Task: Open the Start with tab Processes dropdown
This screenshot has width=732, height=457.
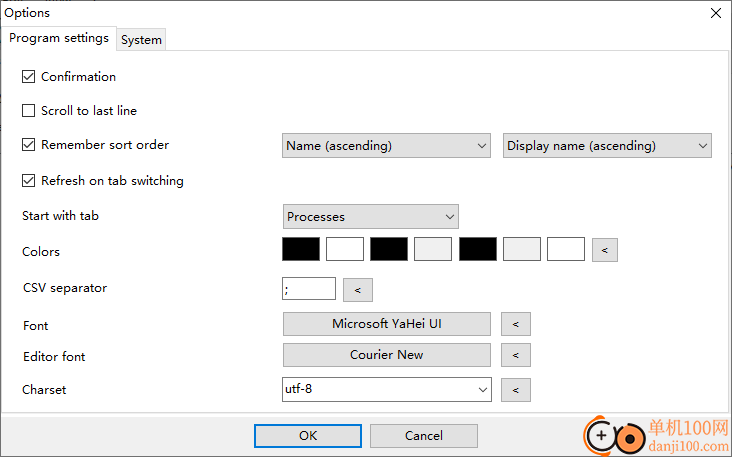Action: 370,217
